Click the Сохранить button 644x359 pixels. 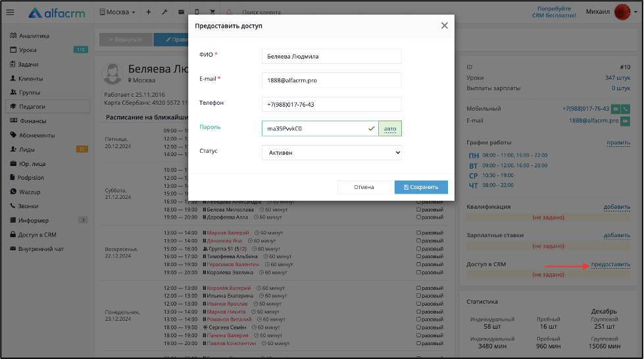click(421, 187)
